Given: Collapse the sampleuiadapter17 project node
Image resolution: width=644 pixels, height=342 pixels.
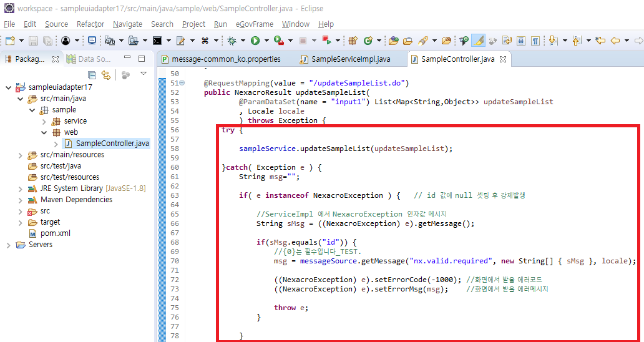Looking at the screenshot, I should click(x=8, y=87).
